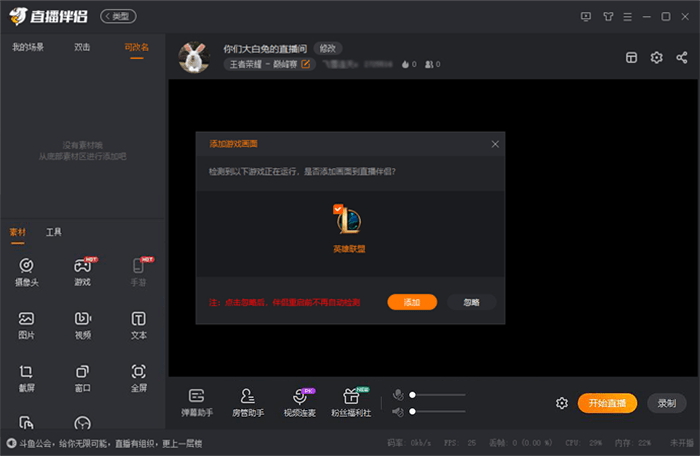Screen dimensions: 700x456
Task: Select the 摄像头 camera source icon
Action: point(27,271)
